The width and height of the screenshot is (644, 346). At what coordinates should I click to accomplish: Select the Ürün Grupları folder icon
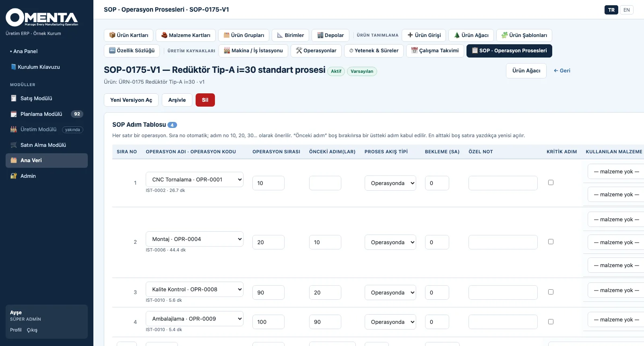click(x=227, y=35)
